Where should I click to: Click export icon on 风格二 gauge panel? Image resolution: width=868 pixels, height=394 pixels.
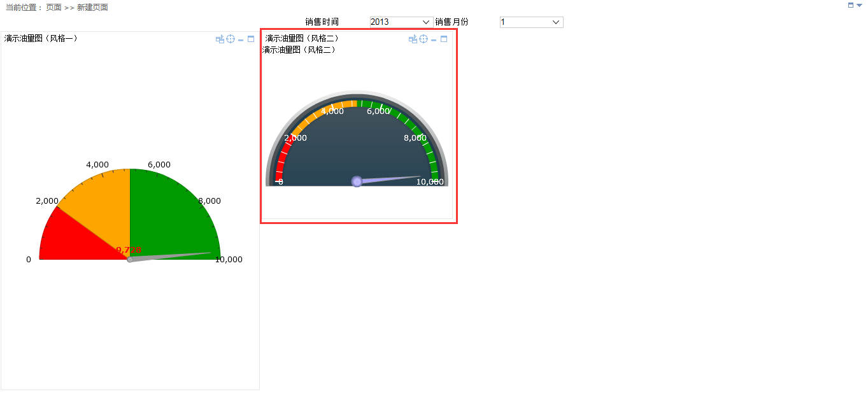coord(413,39)
